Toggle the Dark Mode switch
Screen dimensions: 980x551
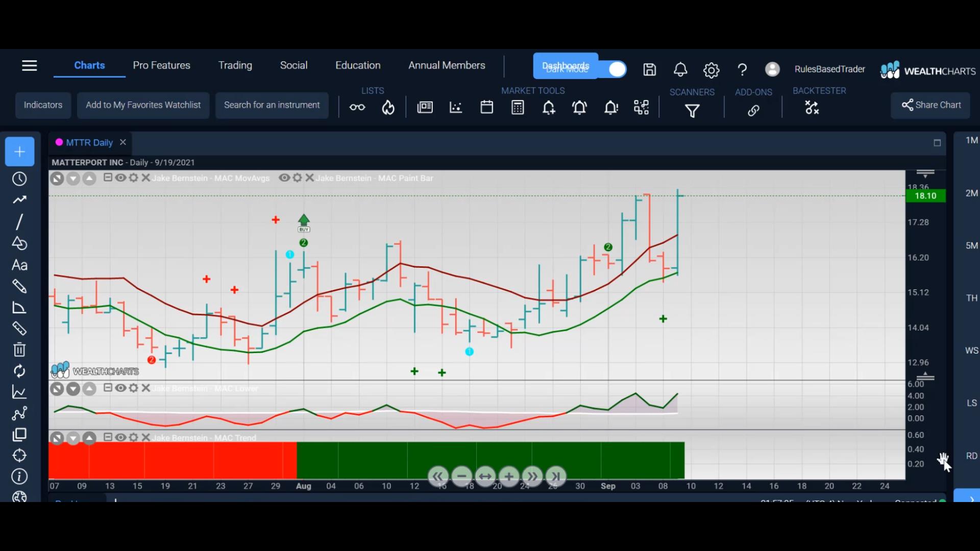pos(614,69)
